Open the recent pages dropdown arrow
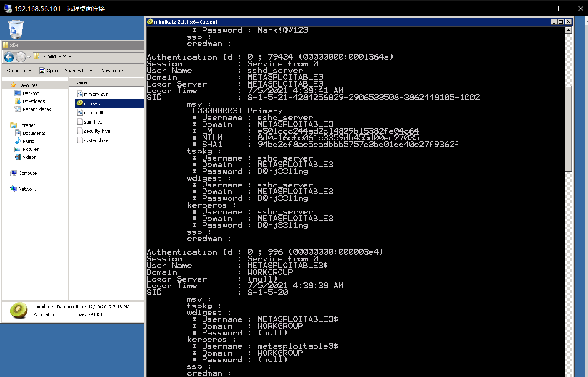This screenshot has height=377, width=588. coord(29,57)
